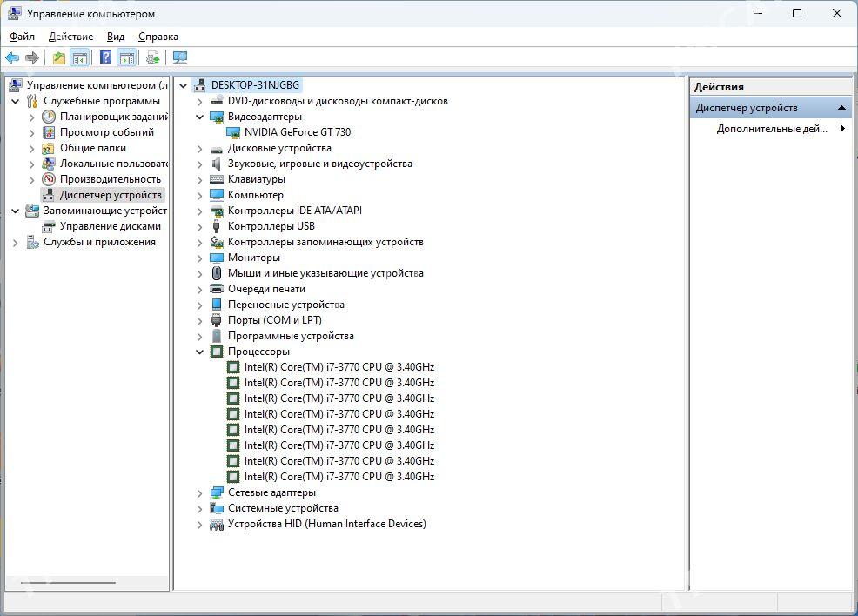The height and width of the screenshot is (616, 858).
Task: Click the Общие папки icon
Action: (x=49, y=148)
